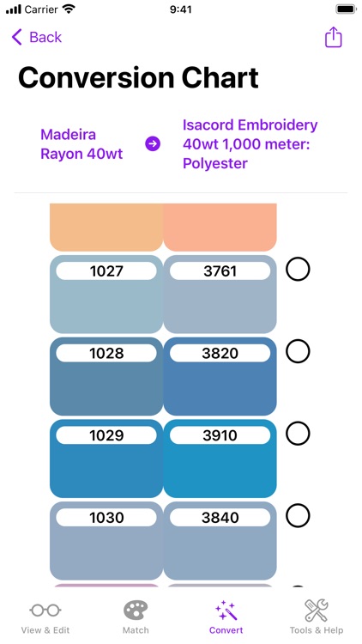This screenshot has height=644, width=362.
Task: Select the radio circle for row 1029
Action: [298, 434]
